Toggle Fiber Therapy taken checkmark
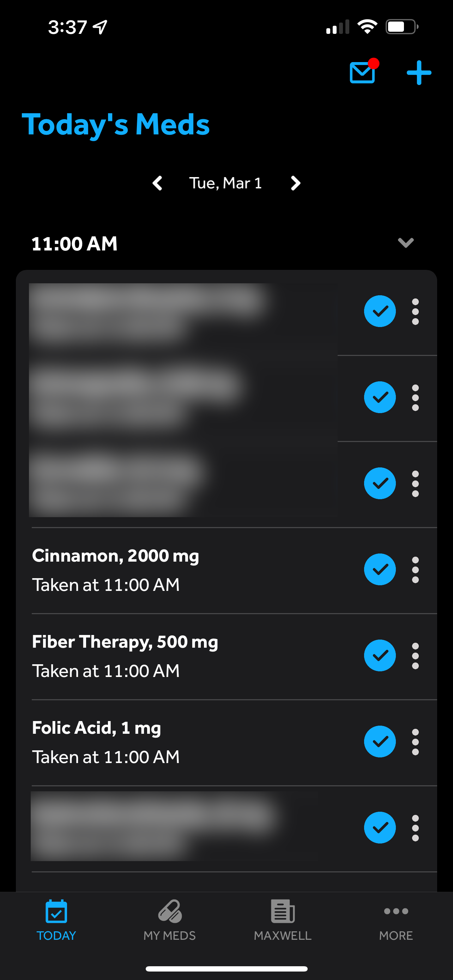Image resolution: width=453 pixels, height=980 pixels. [380, 655]
